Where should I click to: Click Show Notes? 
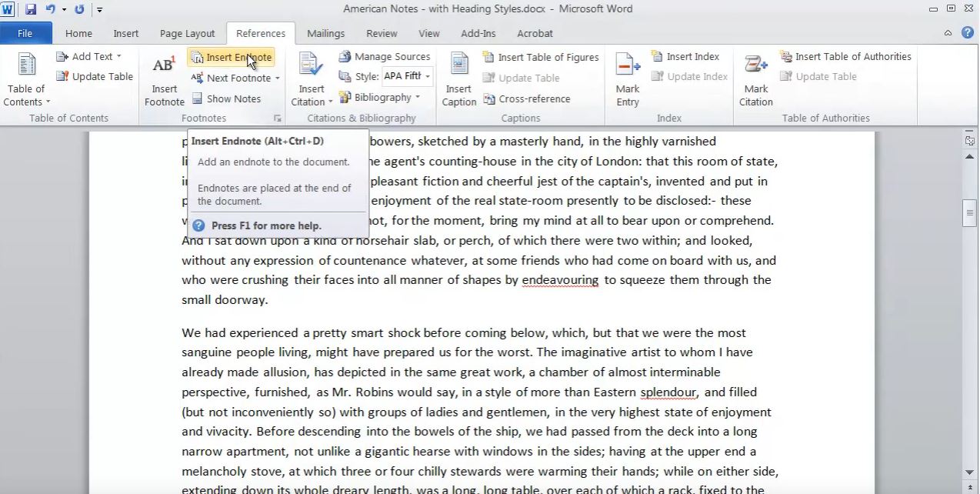pos(226,98)
